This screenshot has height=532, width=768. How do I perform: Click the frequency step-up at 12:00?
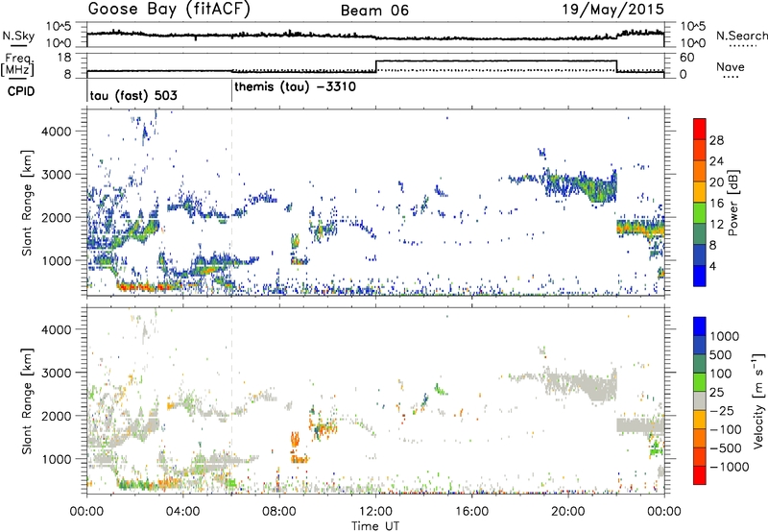point(375,65)
